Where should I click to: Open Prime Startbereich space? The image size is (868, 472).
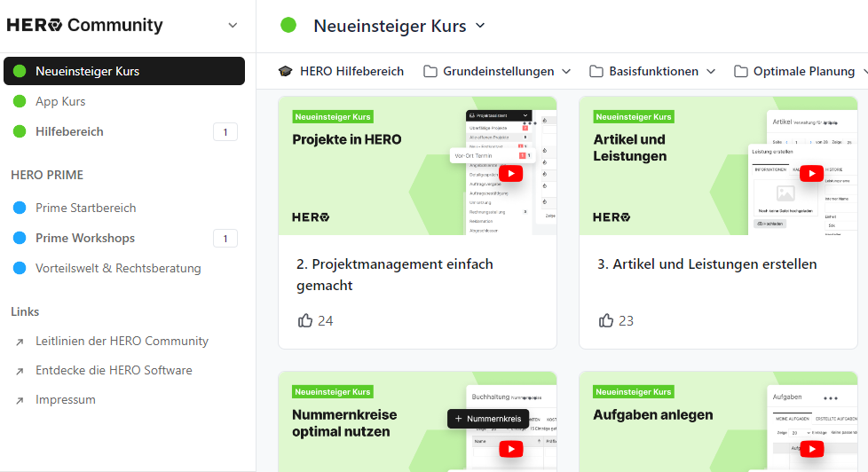coord(86,208)
